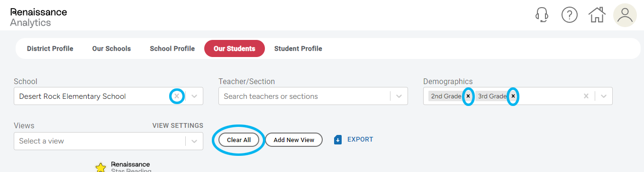
Task: Click the Add New View button
Action: pos(294,140)
